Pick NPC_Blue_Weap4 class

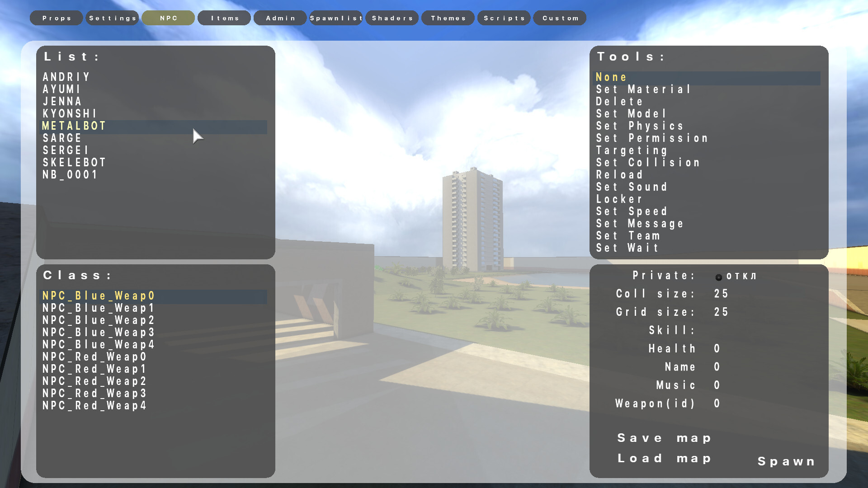(x=99, y=344)
